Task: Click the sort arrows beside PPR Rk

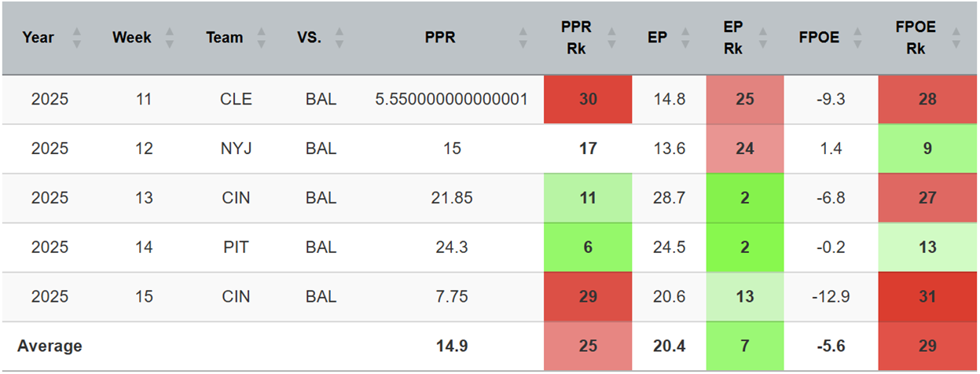Action: coord(615,38)
